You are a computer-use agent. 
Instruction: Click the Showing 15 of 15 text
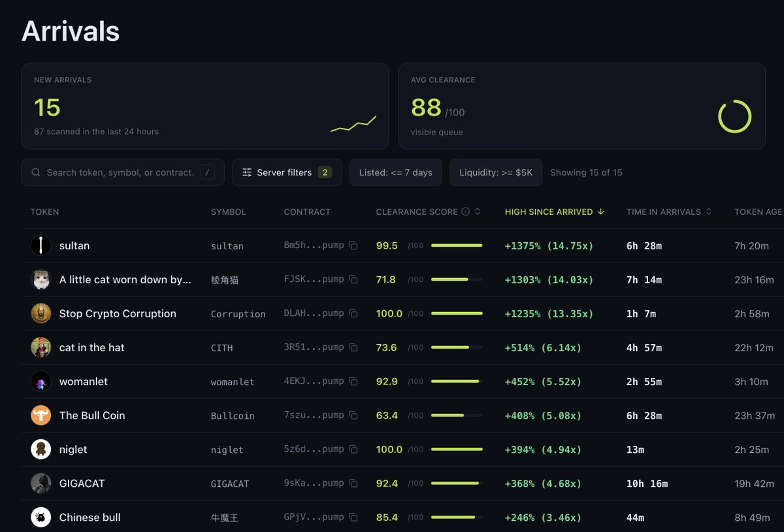tap(586, 172)
